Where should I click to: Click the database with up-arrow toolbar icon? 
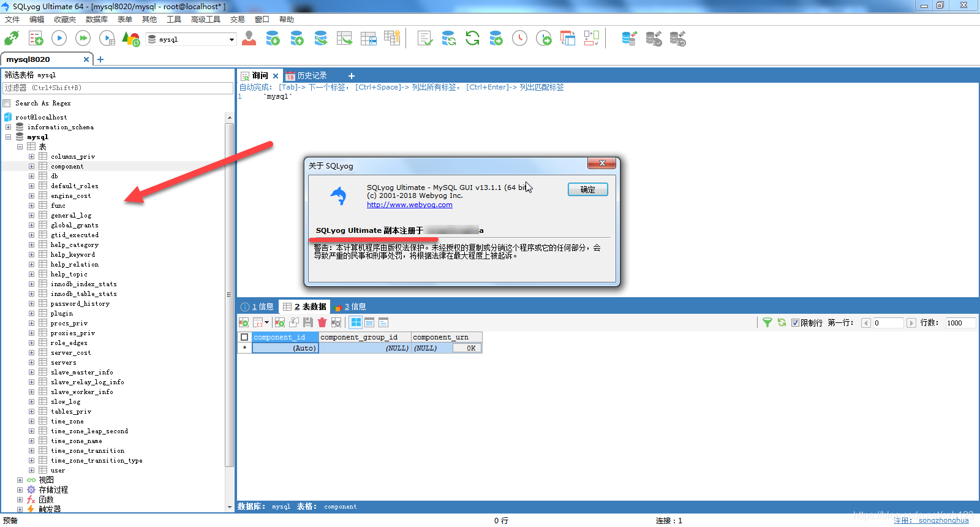(297, 39)
